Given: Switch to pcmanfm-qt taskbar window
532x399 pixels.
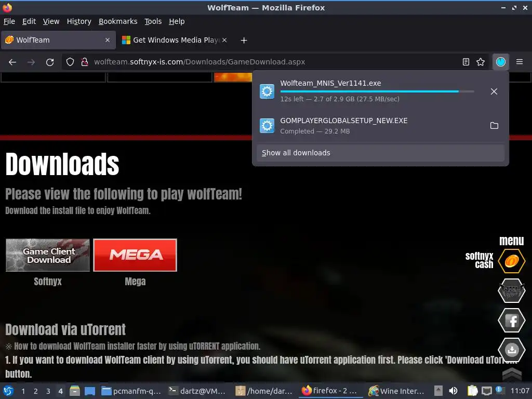Looking at the screenshot, I should 131,391.
